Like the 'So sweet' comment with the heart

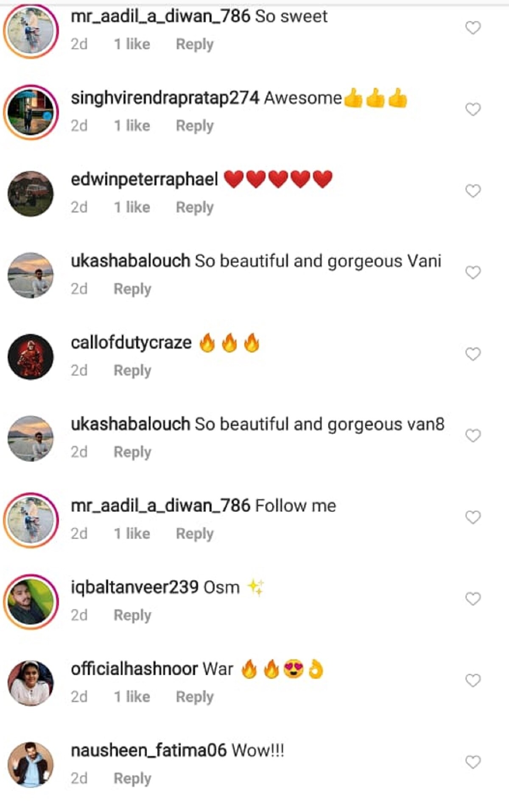coord(473,28)
